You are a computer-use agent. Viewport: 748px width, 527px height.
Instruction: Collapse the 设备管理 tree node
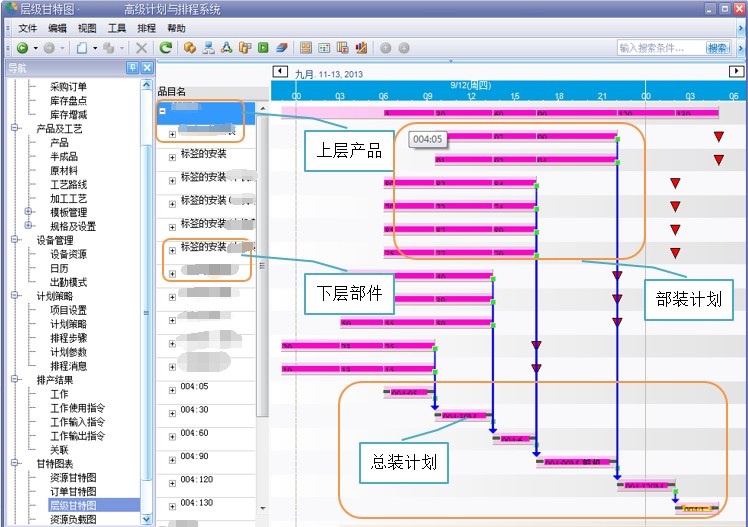coord(15,239)
